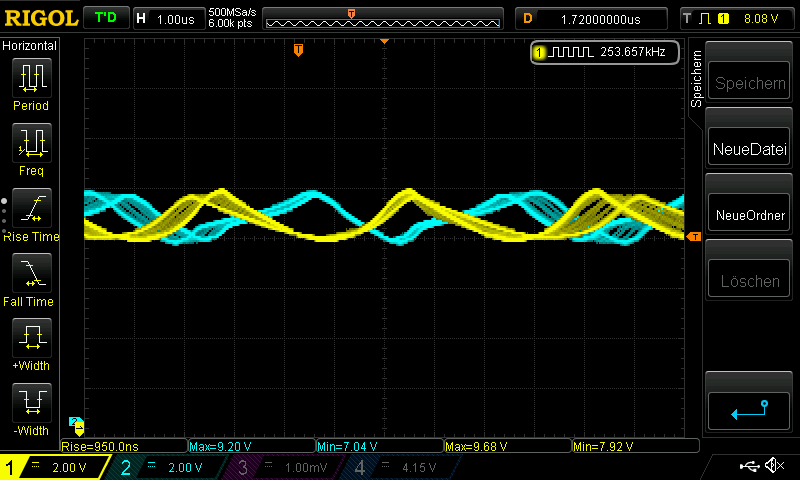Click the Min=7.92 V measurement
This screenshot has height=480, width=800.
click(636, 446)
